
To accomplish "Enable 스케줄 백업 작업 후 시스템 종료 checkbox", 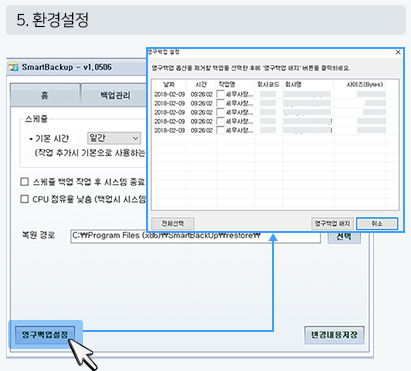I will click(x=24, y=182).
